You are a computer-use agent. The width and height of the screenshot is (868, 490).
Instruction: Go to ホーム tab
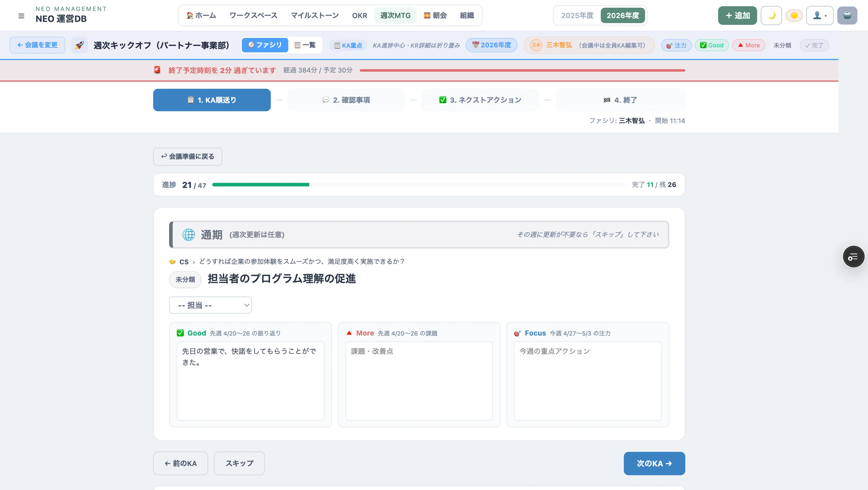(x=201, y=15)
